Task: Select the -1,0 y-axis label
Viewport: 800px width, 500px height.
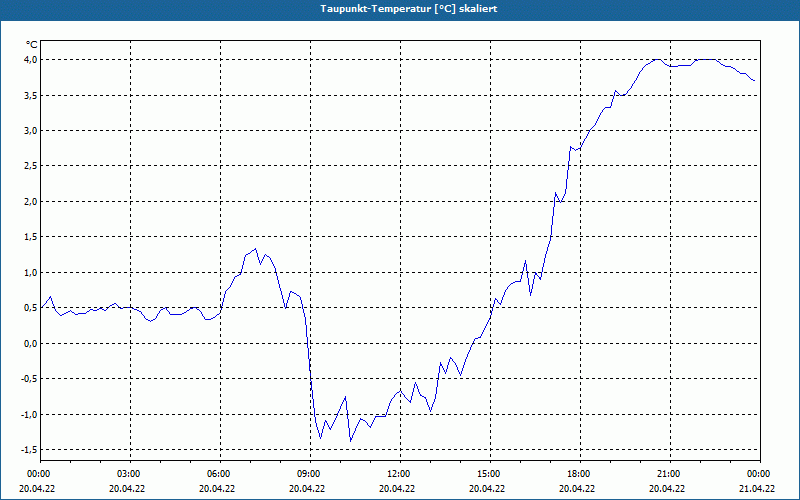Action: tap(30, 414)
